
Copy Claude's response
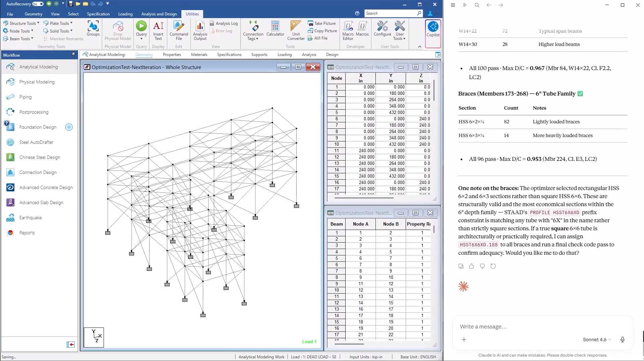pyautogui.click(x=461, y=266)
